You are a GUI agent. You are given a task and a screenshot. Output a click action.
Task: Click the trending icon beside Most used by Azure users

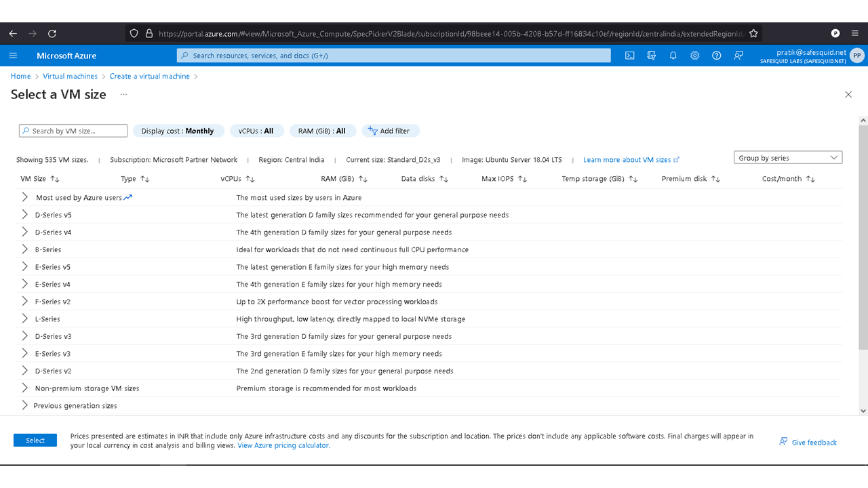pos(128,197)
